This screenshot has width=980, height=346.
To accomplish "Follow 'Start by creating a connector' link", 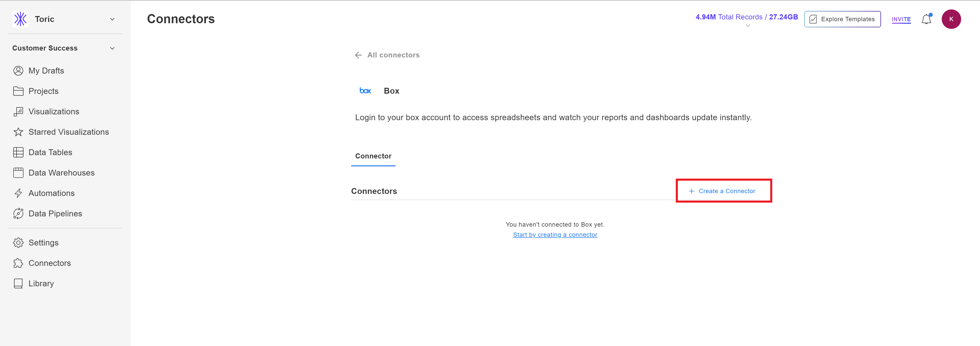I will tap(555, 235).
